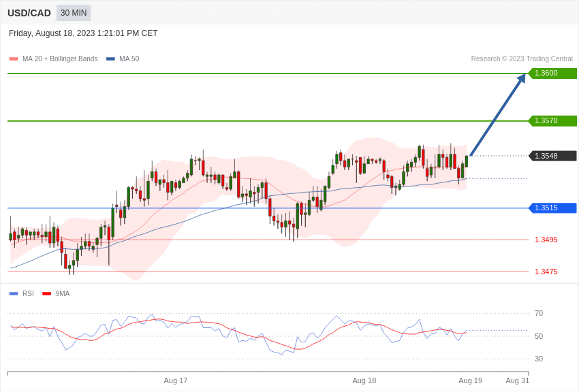Click the MA 50 legend label
The height and width of the screenshot is (392, 579).
(129, 59)
